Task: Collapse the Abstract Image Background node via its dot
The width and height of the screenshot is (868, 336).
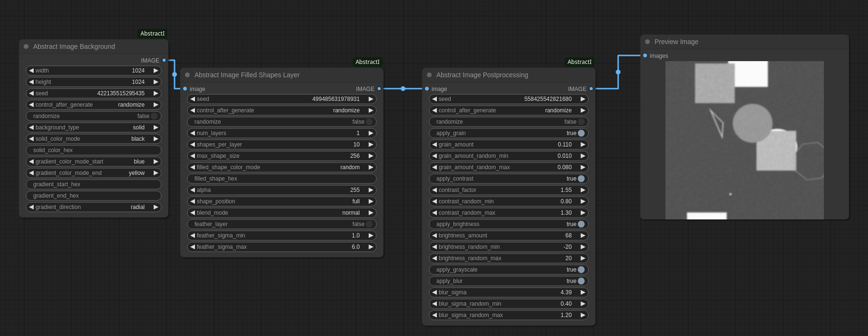Action: (26, 46)
